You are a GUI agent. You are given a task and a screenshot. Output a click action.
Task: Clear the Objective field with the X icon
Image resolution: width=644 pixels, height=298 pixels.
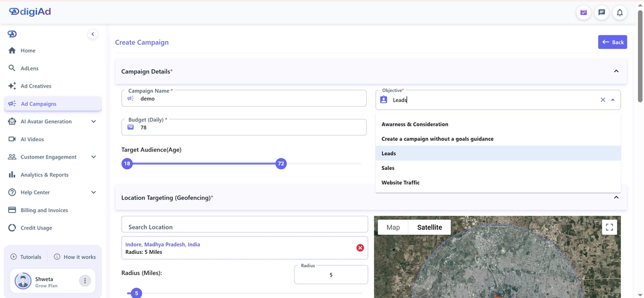pos(603,100)
